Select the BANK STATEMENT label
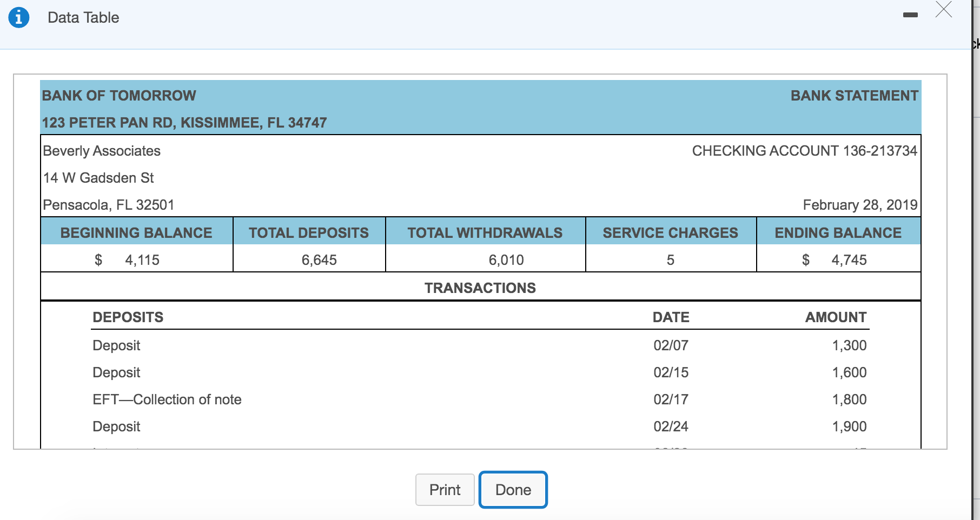This screenshot has width=980, height=520. tap(853, 96)
